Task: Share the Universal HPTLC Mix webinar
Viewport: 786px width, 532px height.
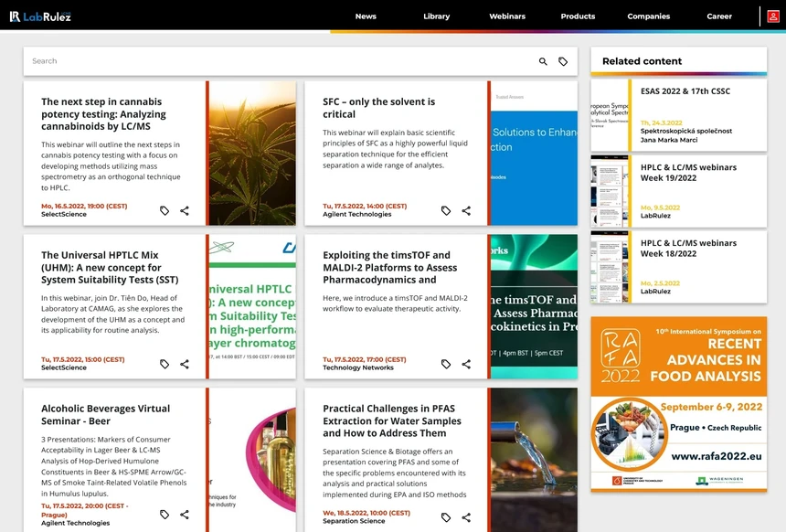Action: 185,364
